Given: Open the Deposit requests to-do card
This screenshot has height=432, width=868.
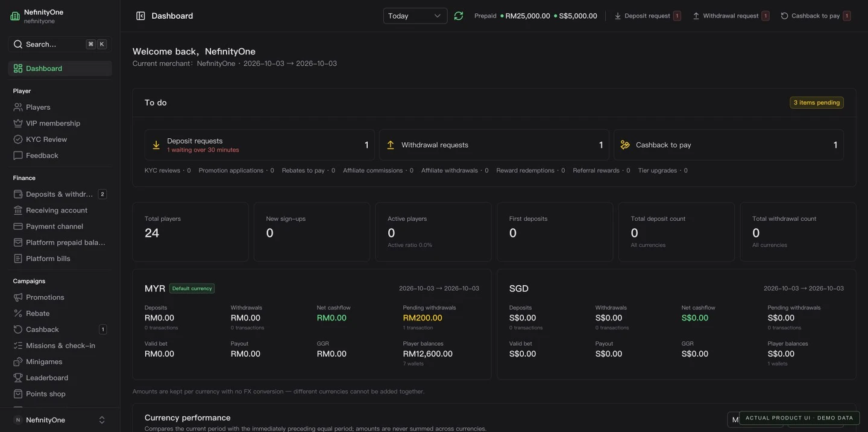Looking at the screenshot, I should [x=260, y=145].
